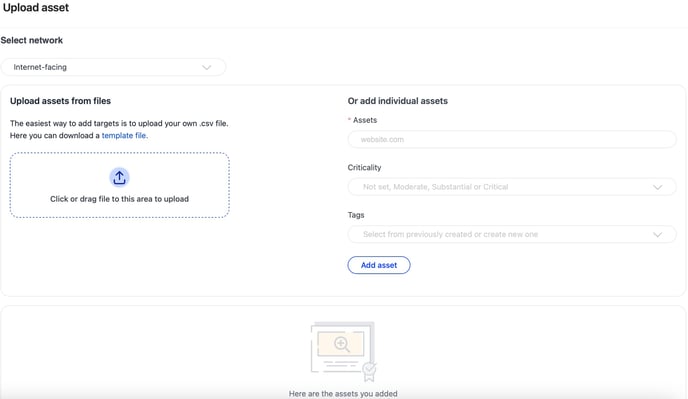Click the file drag-and-drop upload area
This screenshot has width=688, height=399.
(x=119, y=185)
